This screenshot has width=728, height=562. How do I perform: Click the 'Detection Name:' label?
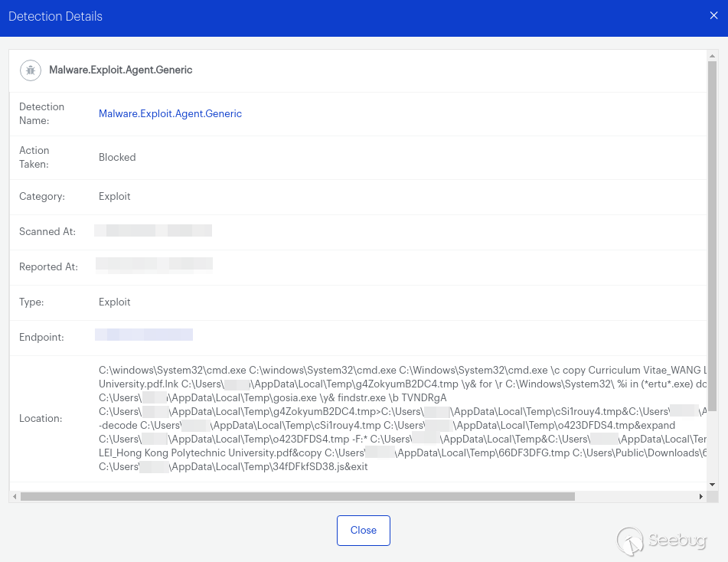tap(42, 114)
